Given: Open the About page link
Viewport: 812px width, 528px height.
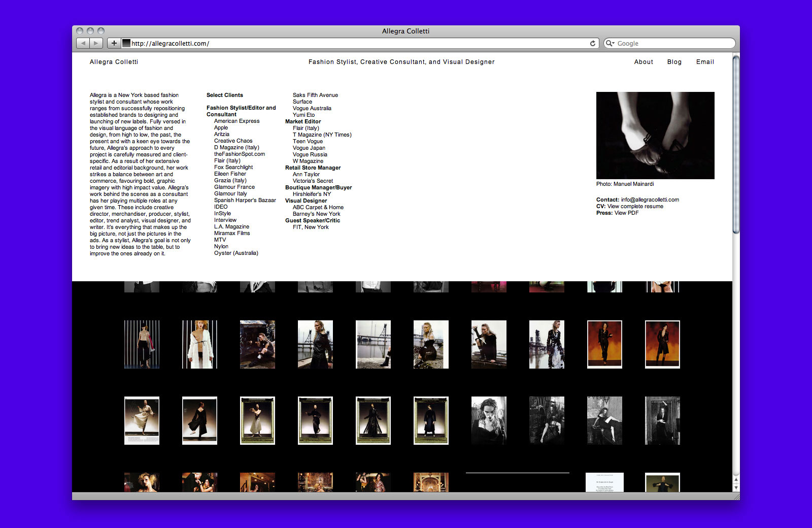Looking at the screenshot, I should point(644,62).
